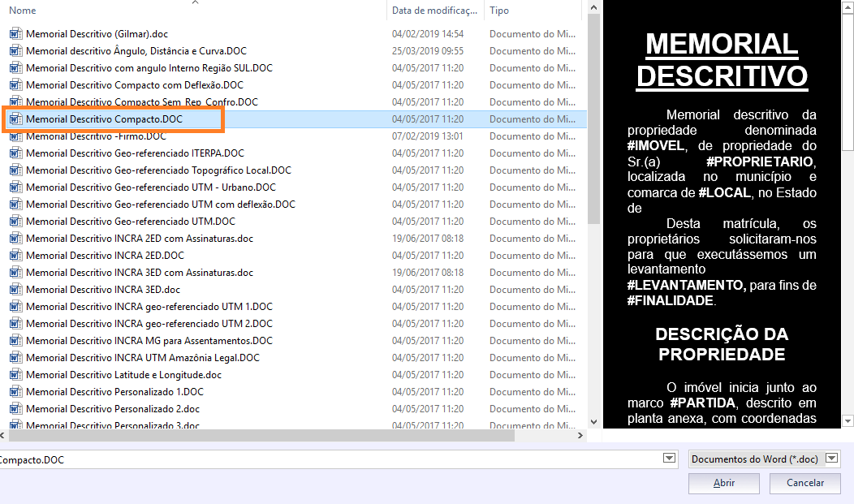Click the file name input field
This screenshot has height=504, width=854.
pyautogui.click(x=325, y=459)
